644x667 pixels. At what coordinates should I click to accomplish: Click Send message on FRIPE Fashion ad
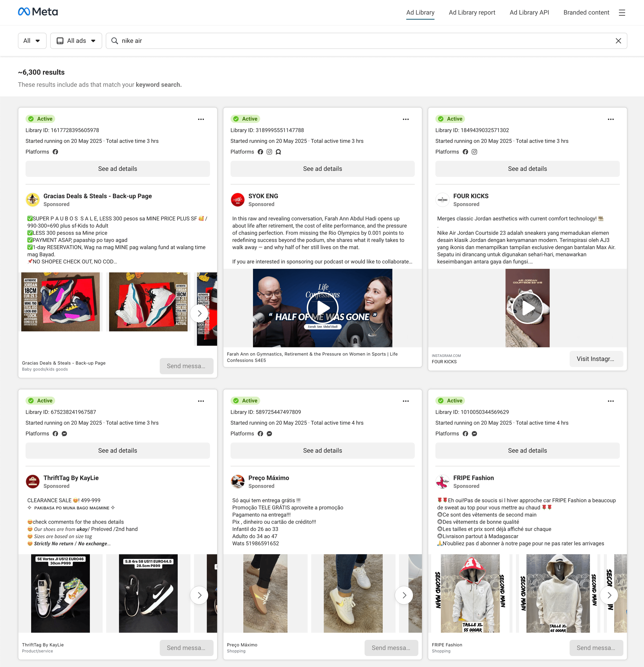[x=596, y=648]
